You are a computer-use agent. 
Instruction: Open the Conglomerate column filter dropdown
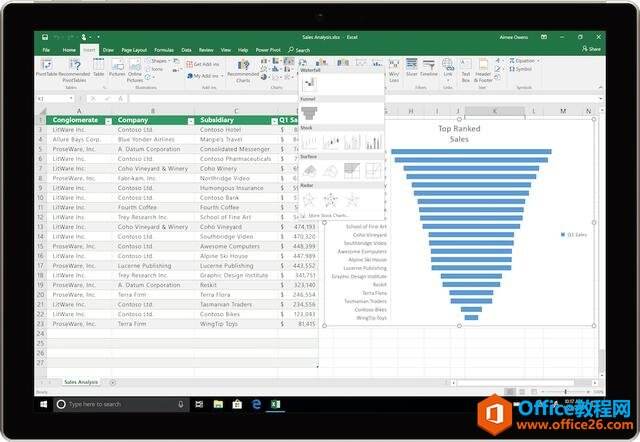(108, 121)
